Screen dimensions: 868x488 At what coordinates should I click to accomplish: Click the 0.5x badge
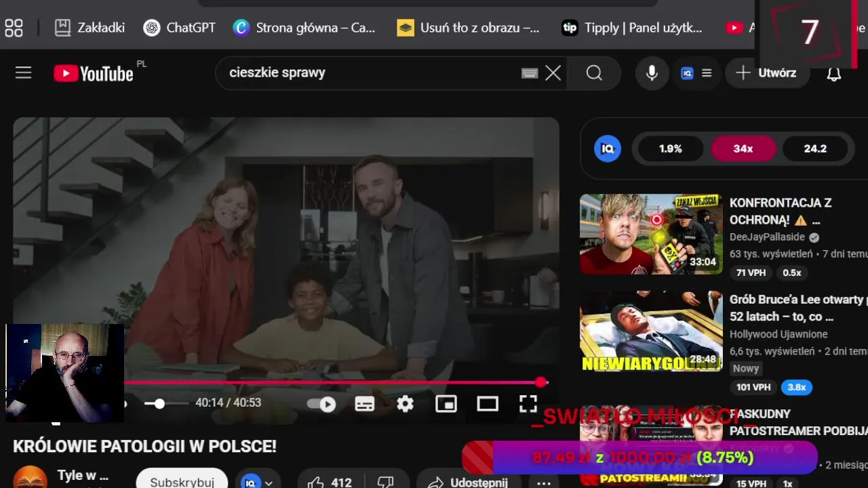point(791,272)
